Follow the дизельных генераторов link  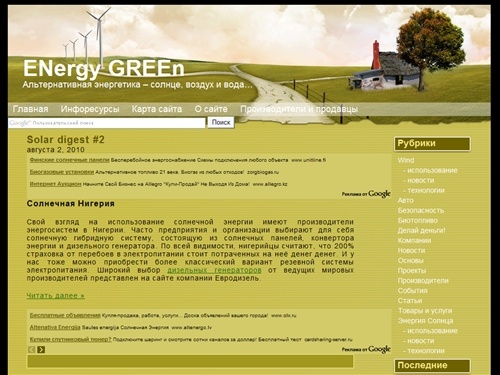[x=214, y=270]
